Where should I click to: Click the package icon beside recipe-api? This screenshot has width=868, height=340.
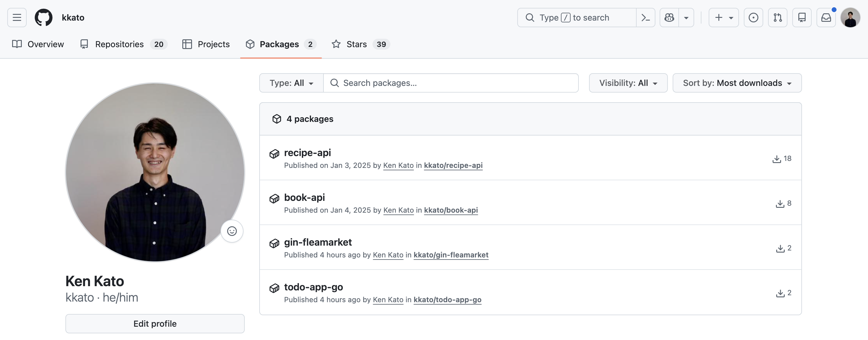tap(275, 154)
